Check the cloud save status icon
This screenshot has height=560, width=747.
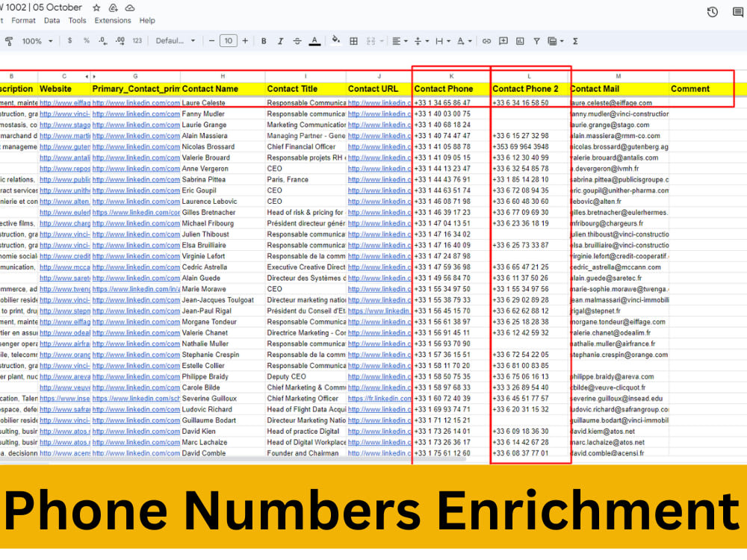129,7
